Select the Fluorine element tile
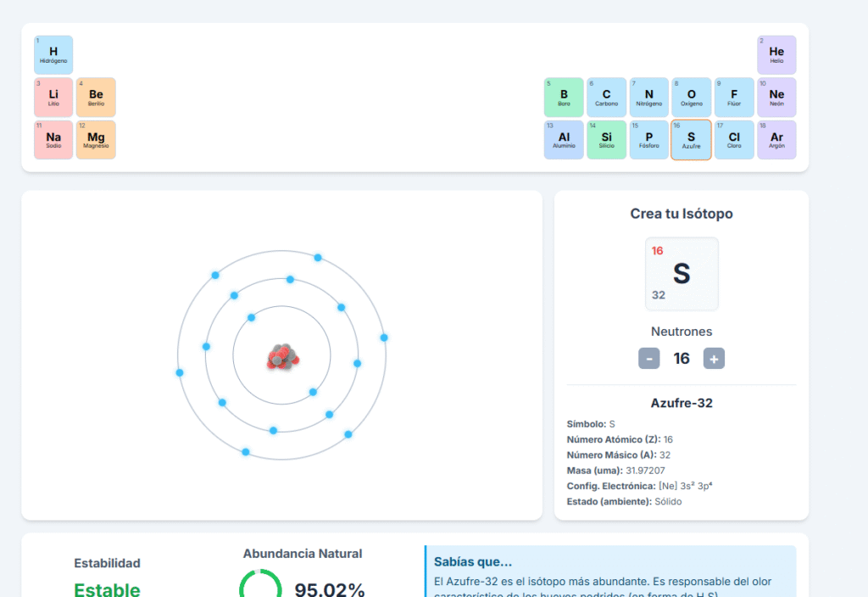This screenshot has height=597, width=868. click(x=734, y=98)
